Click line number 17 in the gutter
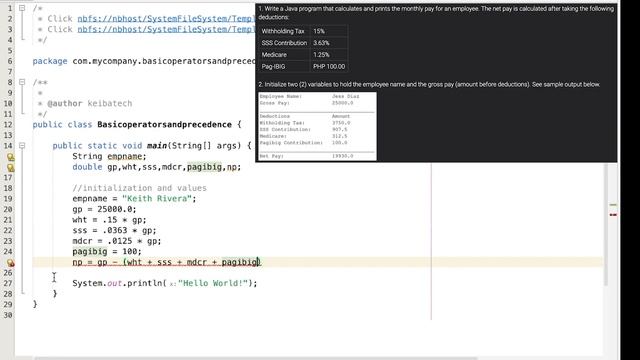Screen dimensions: 640x360 8,178
